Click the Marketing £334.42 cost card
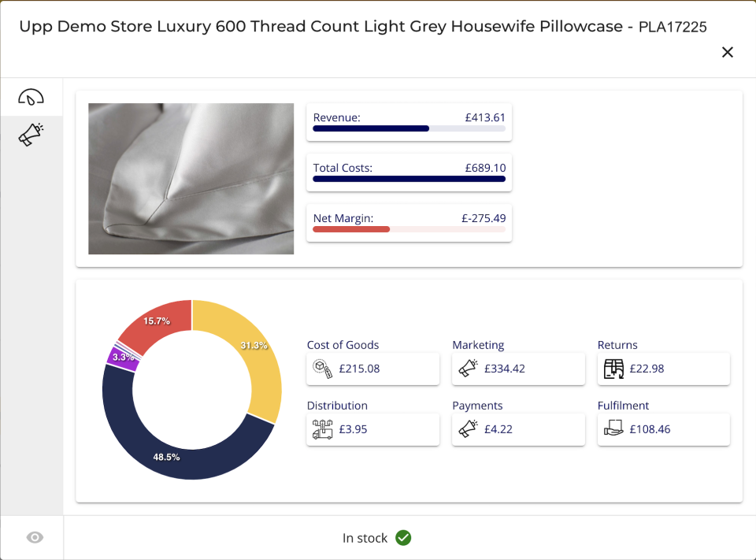This screenshot has width=756, height=560. [518, 369]
